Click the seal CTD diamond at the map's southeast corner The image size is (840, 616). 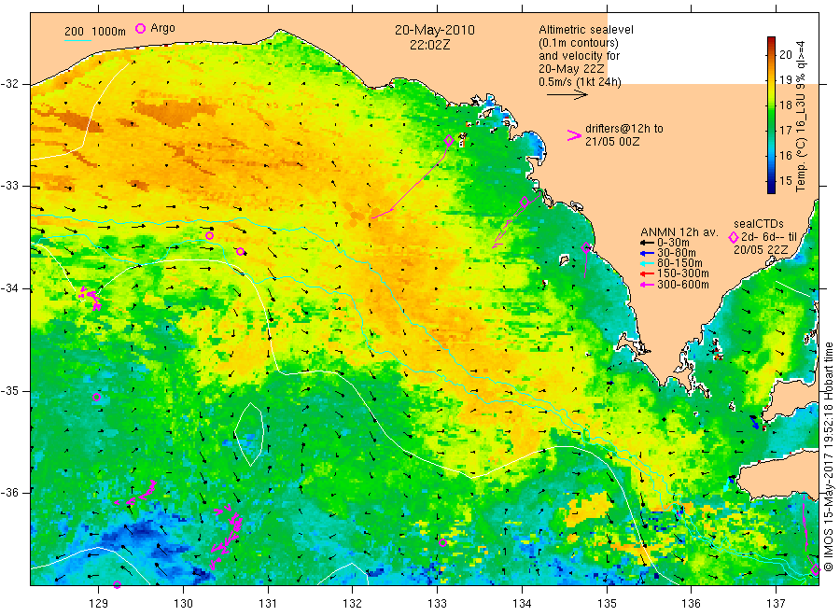click(815, 570)
